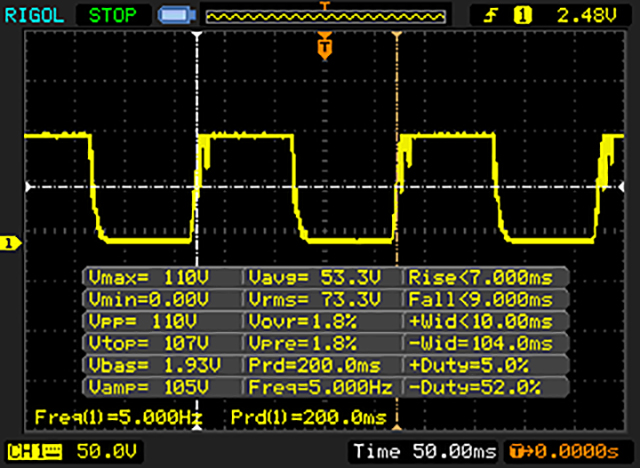Click the 50.0V vertical scale readout
Screen dimensions: 640x468
coord(107,451)
